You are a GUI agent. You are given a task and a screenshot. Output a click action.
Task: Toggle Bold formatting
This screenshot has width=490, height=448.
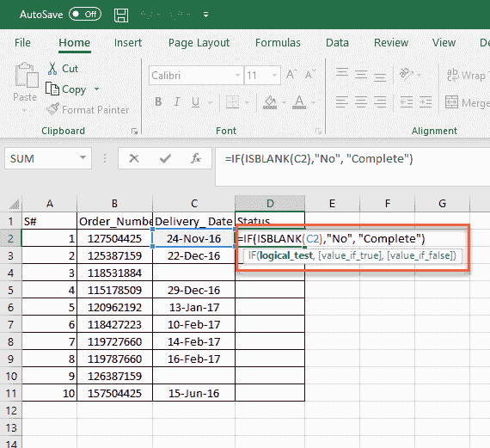(x=158, y=101)
